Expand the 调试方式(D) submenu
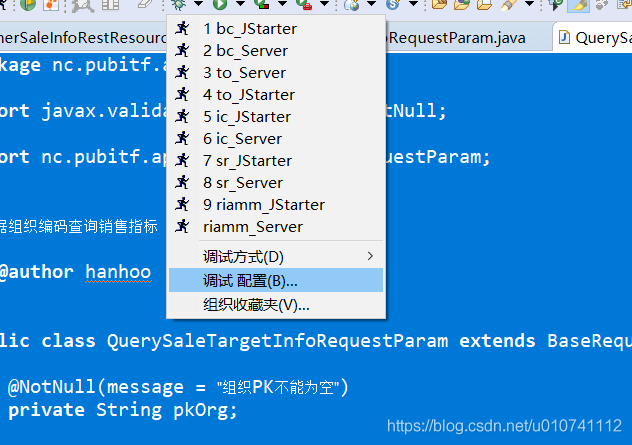Image resolution: width=632 pixels, height=445 pixels. (275, 257)
